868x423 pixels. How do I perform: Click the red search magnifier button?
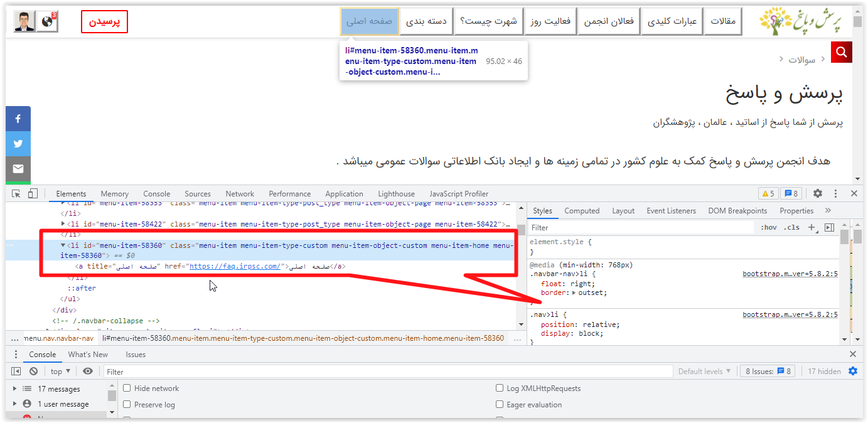(841, 53)
